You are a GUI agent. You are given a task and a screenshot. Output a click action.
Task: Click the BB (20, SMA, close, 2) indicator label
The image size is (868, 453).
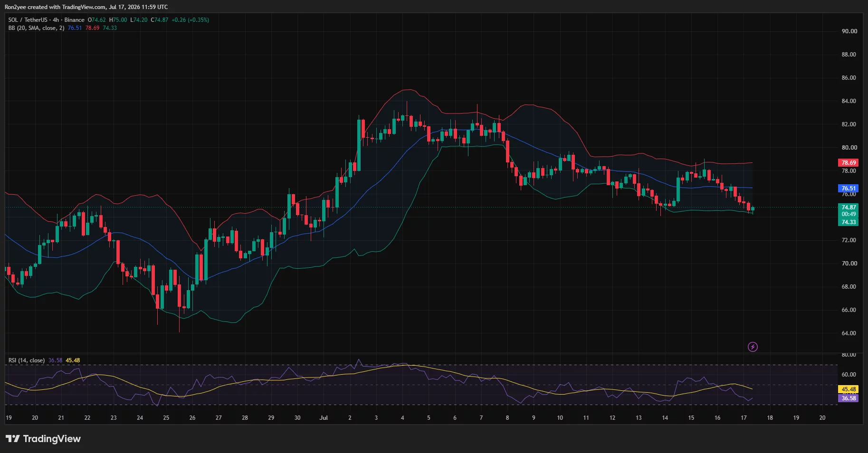click(36, 28)
